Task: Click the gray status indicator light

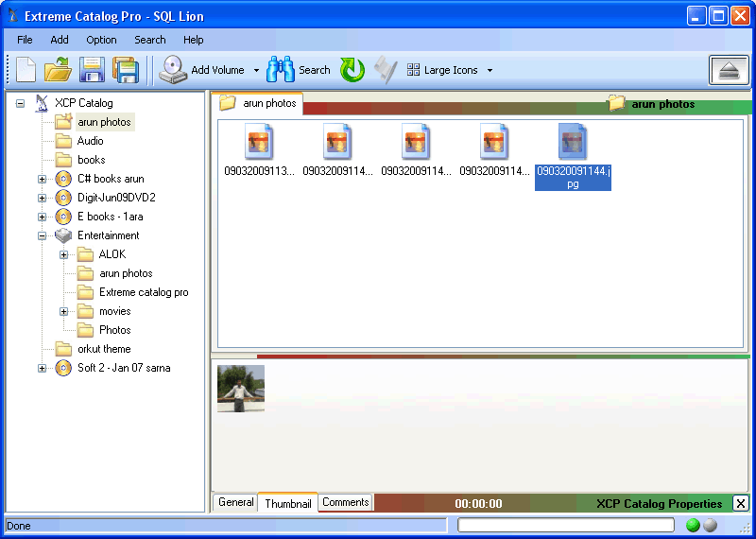Action: pos(711,526)
